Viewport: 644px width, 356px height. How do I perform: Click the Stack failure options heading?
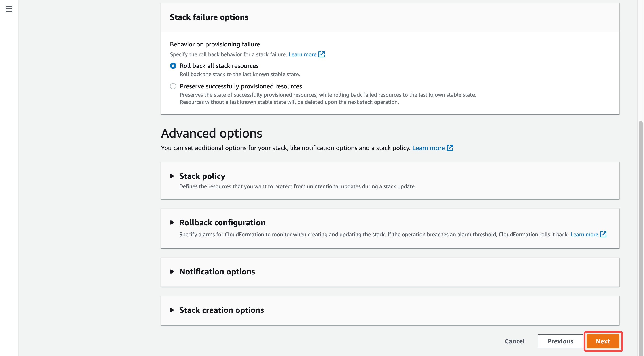coord(209,17)
